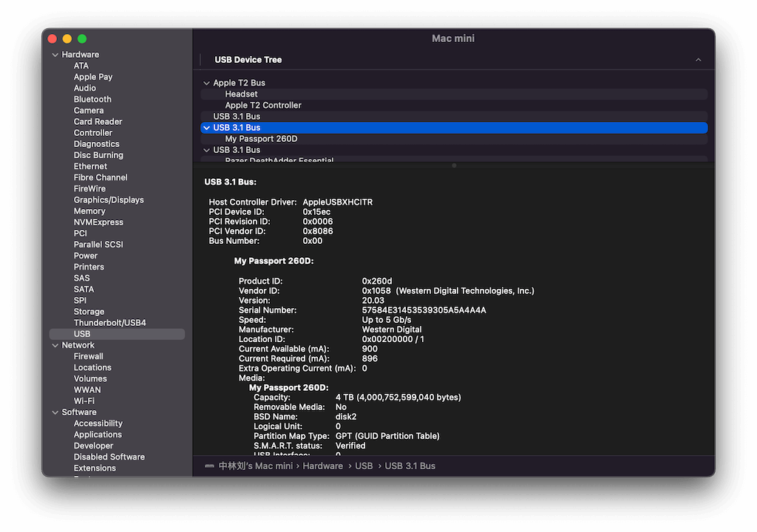Collapse the Hardware section in sidebar
This screenshot has height=532, width=757.
tap(55, 55)
